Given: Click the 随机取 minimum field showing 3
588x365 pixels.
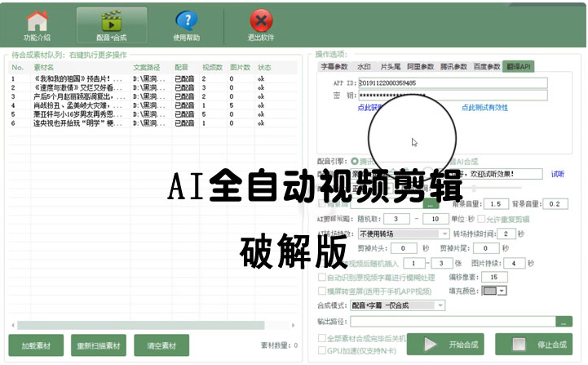Looking at the screenshot, I should point(396,219).
